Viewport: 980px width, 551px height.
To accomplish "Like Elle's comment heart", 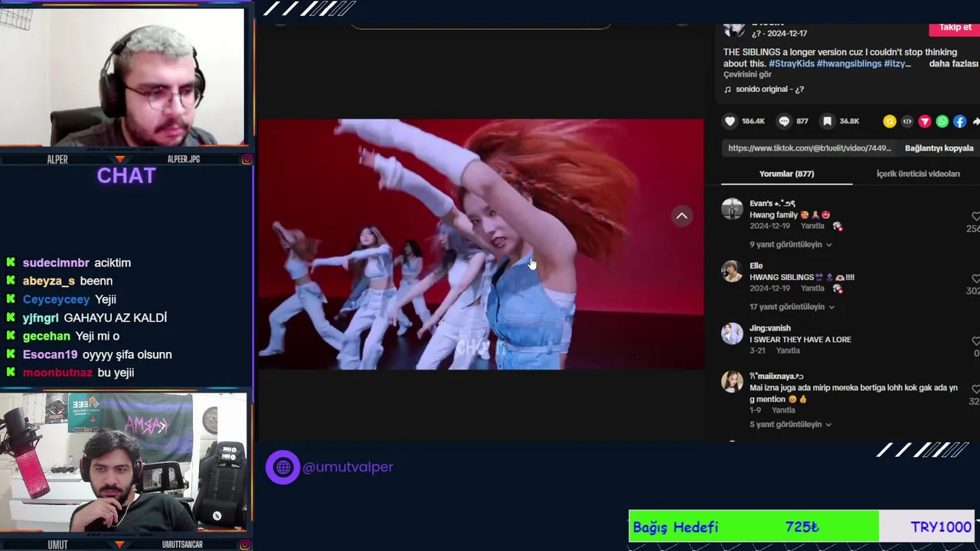I will [x=975, y=279].
